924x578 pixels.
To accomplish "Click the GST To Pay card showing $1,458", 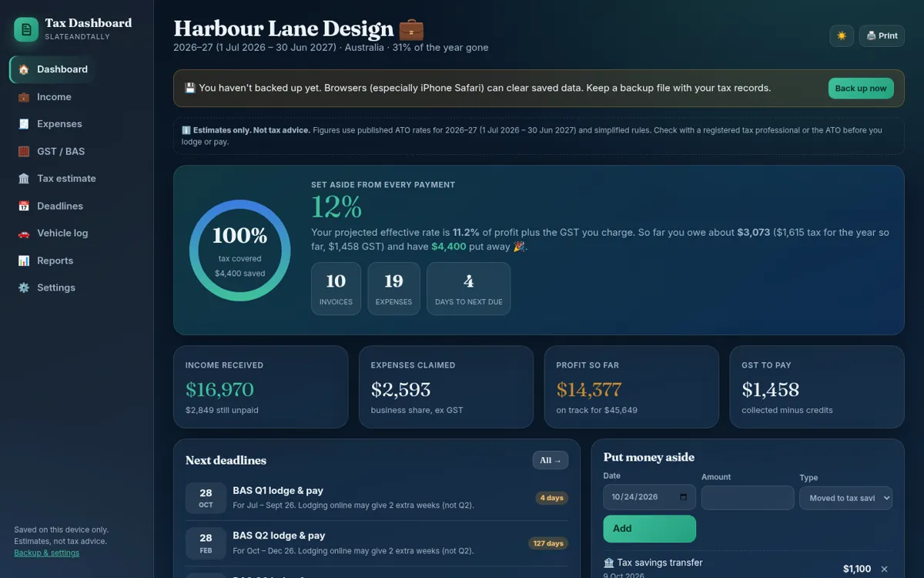I will pos(817,387).
